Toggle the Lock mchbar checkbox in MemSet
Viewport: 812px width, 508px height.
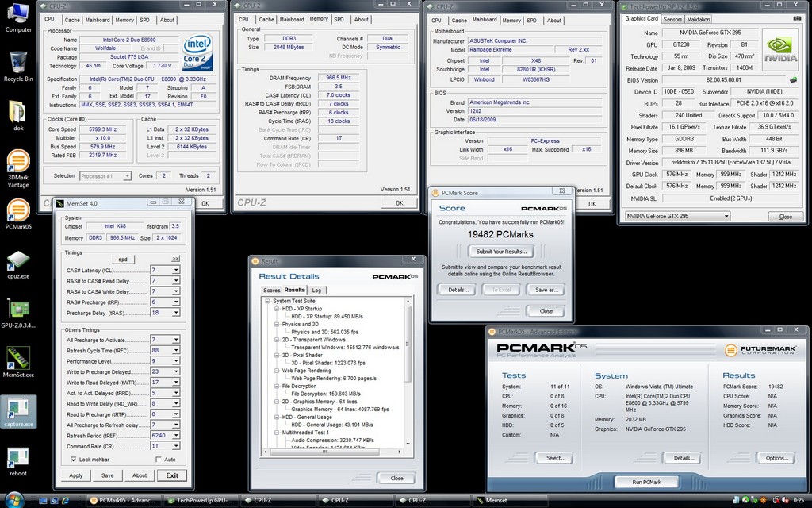(x=74, y=460)
